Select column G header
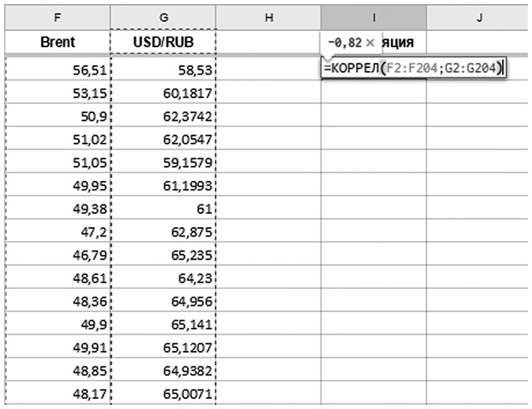The height and width of the screenshot is (409, 532). pyautogui.click(x=163, y=16)
